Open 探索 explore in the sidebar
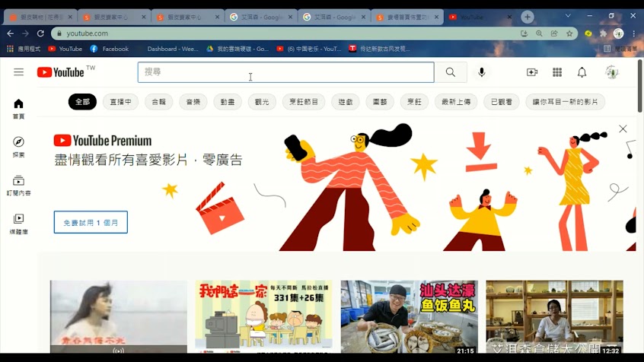Screen dimensions: 644x362 (x=18, y=147)
